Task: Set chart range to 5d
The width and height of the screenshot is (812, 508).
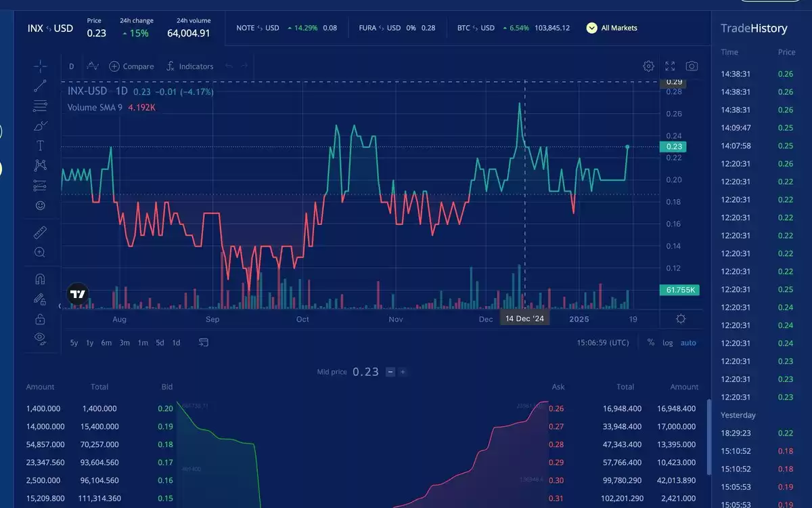Action: pyautogui.click(x=160, y=343)
